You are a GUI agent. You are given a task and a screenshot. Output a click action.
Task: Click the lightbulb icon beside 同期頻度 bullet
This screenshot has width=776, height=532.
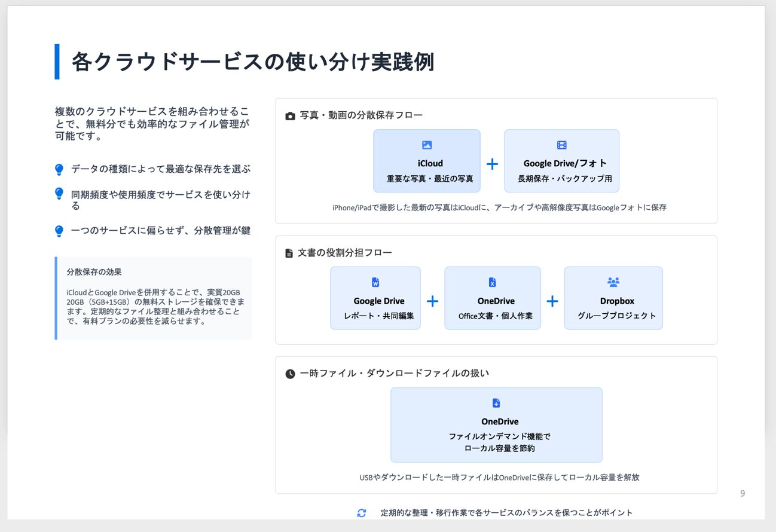pos(59,194)
